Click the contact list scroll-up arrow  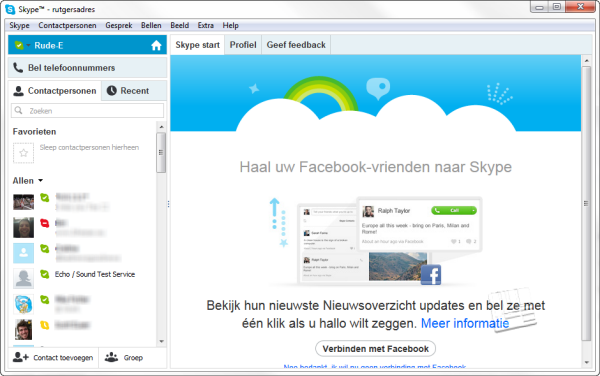[161, 127]
